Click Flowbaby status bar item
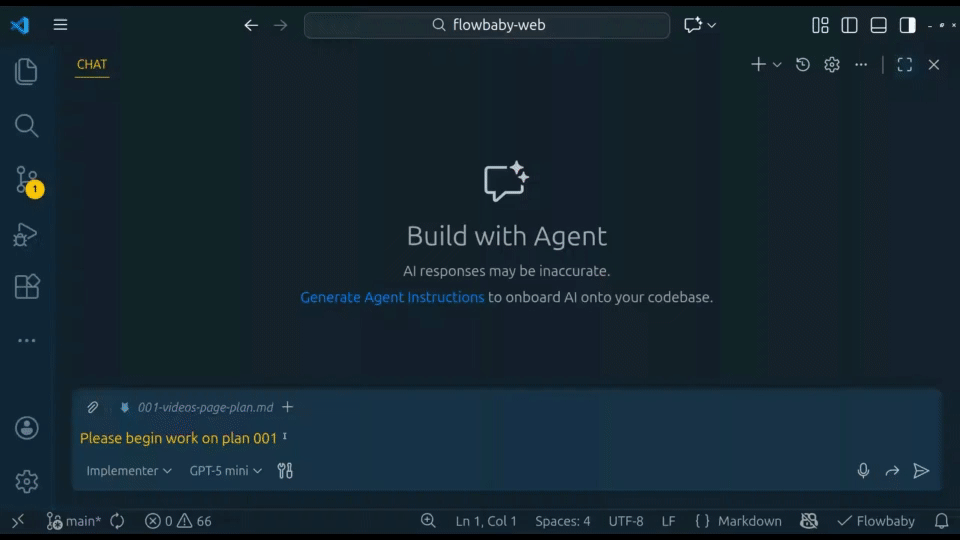Image resolution: width=960 pixels, height=540 pixels. coord(876,521)
